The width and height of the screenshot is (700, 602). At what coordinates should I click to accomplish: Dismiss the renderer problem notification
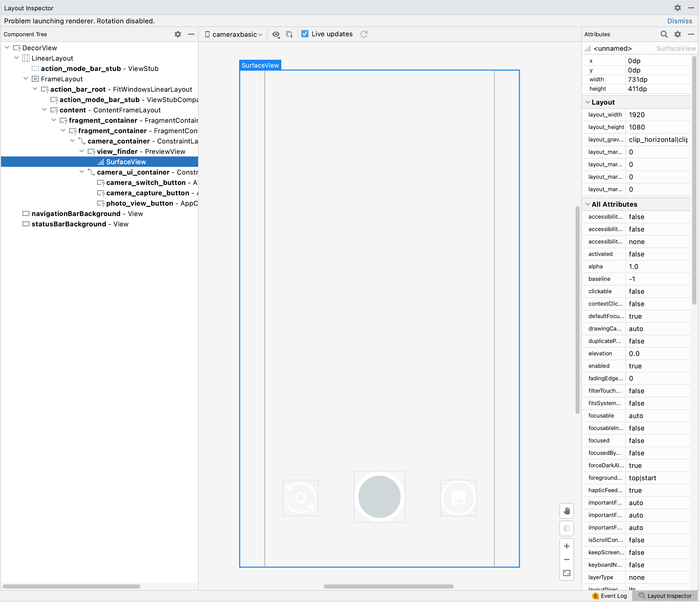coord(680,21)
